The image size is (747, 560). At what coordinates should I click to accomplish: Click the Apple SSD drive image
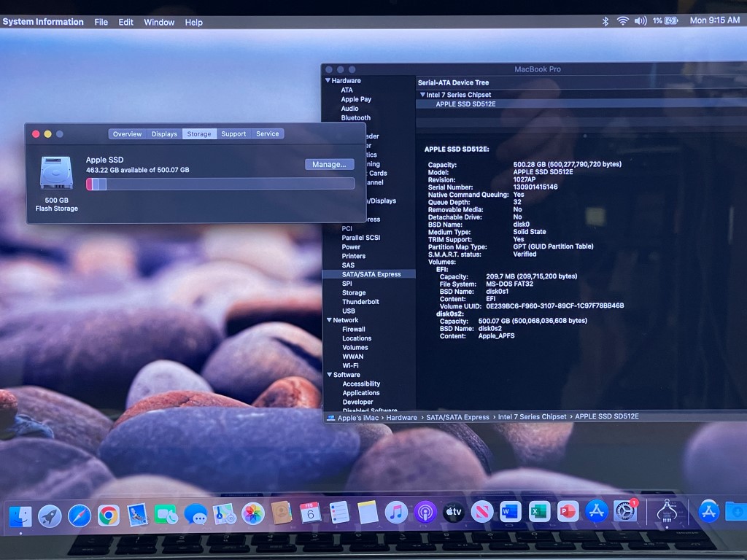tap(56, 173)
